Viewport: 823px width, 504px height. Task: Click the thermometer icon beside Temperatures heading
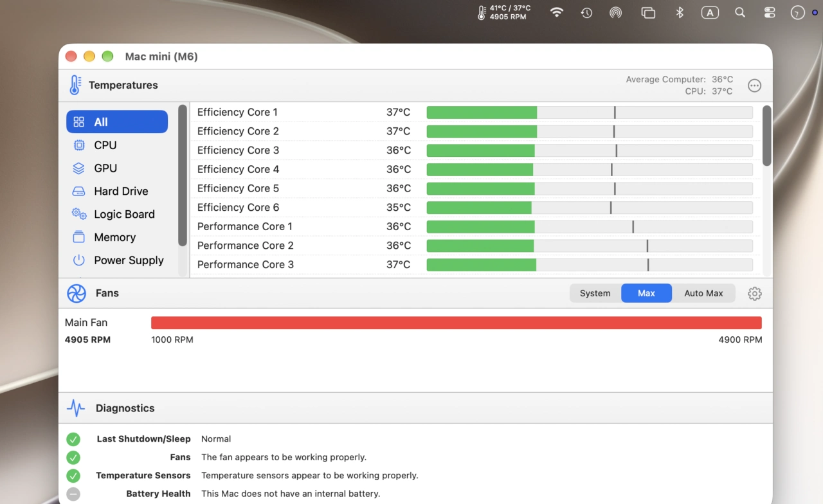[75, 85]
